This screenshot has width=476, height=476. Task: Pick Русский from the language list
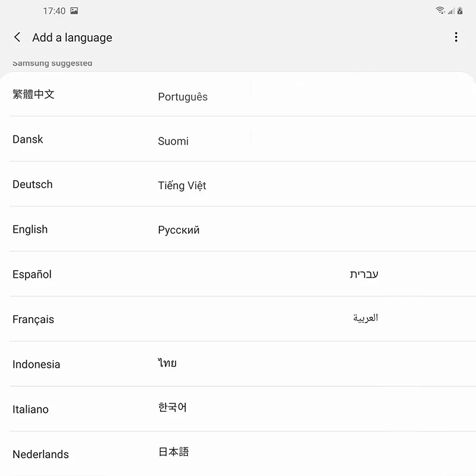178,230
